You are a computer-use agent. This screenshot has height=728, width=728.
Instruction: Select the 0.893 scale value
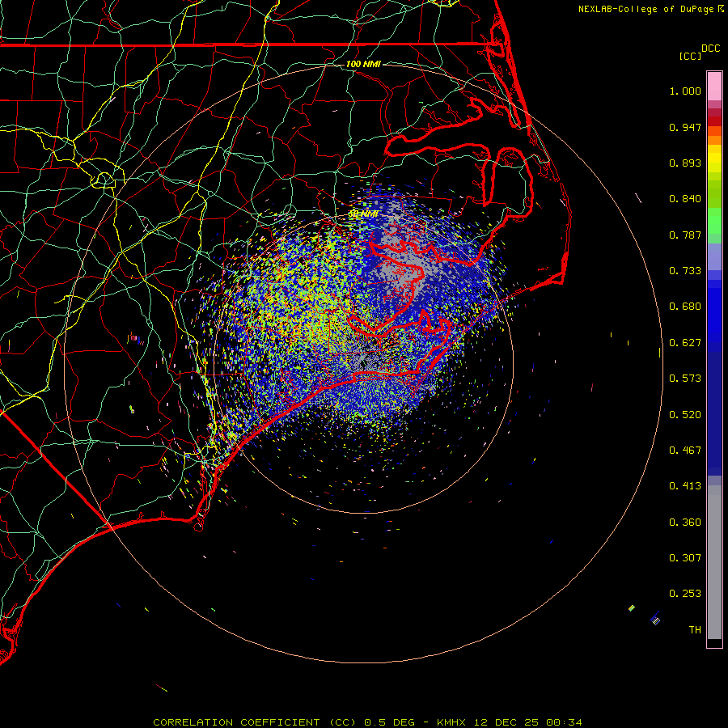click(x=685, y=163)
